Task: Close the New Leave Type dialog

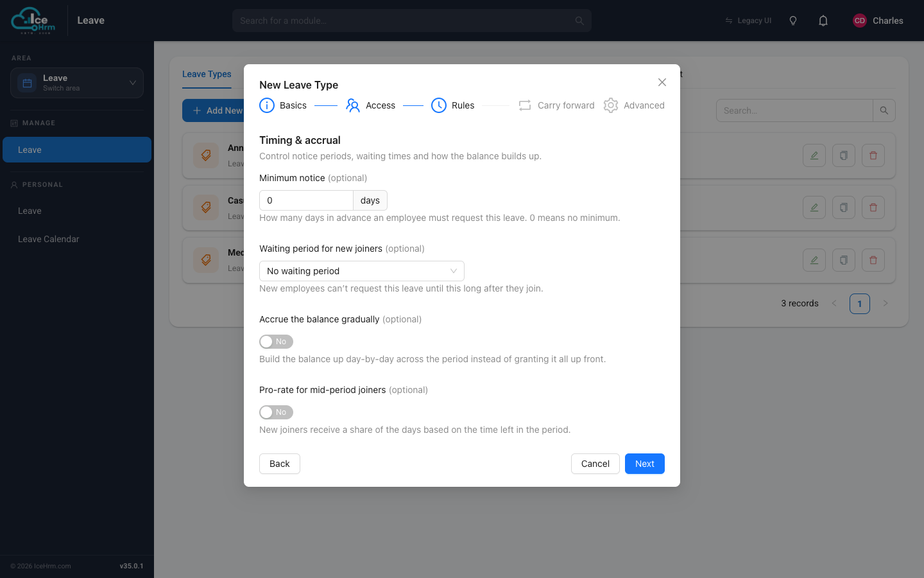Action: 662,82
